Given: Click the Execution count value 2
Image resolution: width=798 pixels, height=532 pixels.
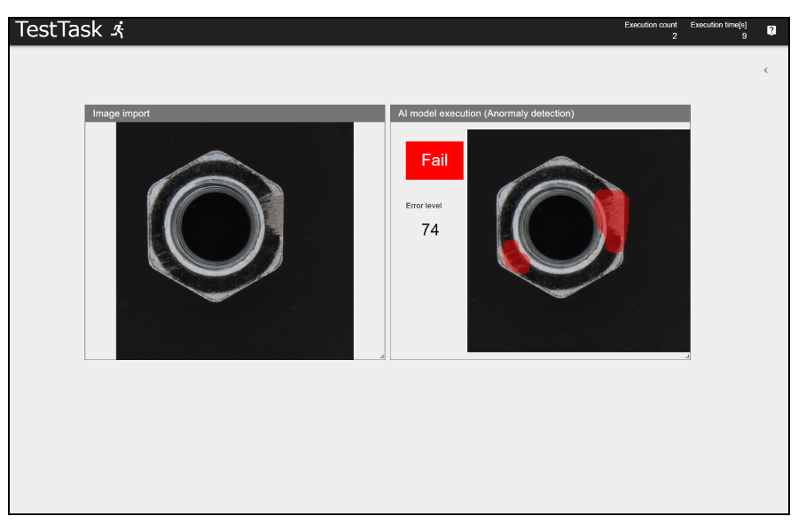Looking at the screenshot, I should point(674,36).
